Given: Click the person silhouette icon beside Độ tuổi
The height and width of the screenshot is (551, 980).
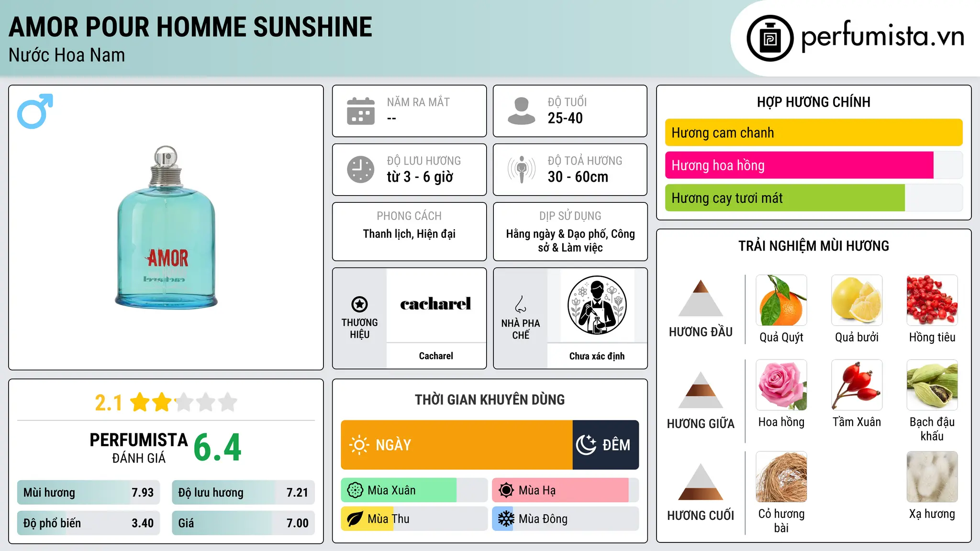Looking at the screenshot, I should pos(521,111).
